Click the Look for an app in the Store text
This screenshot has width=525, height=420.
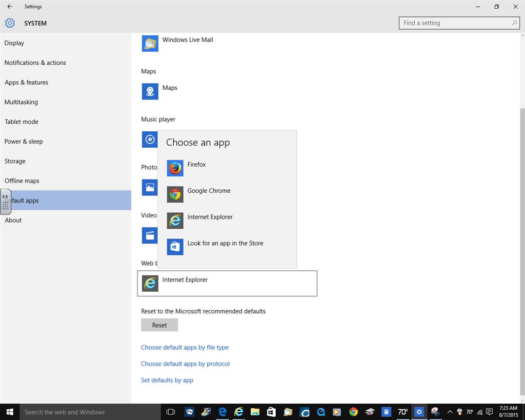226,243
